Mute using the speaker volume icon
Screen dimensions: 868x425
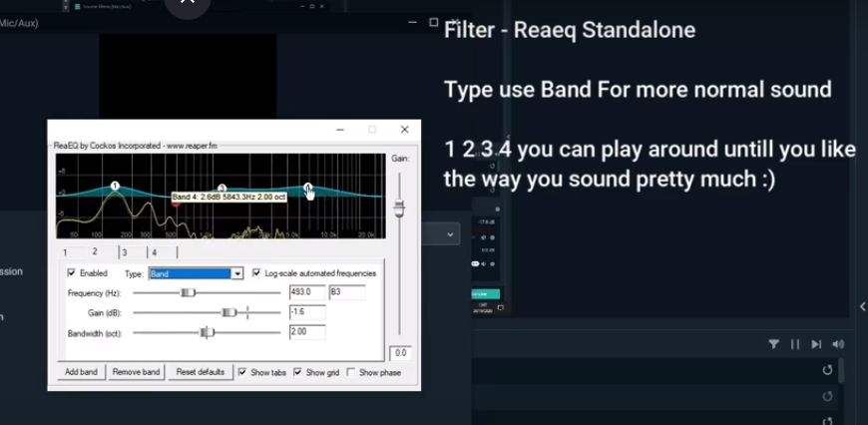838,344
